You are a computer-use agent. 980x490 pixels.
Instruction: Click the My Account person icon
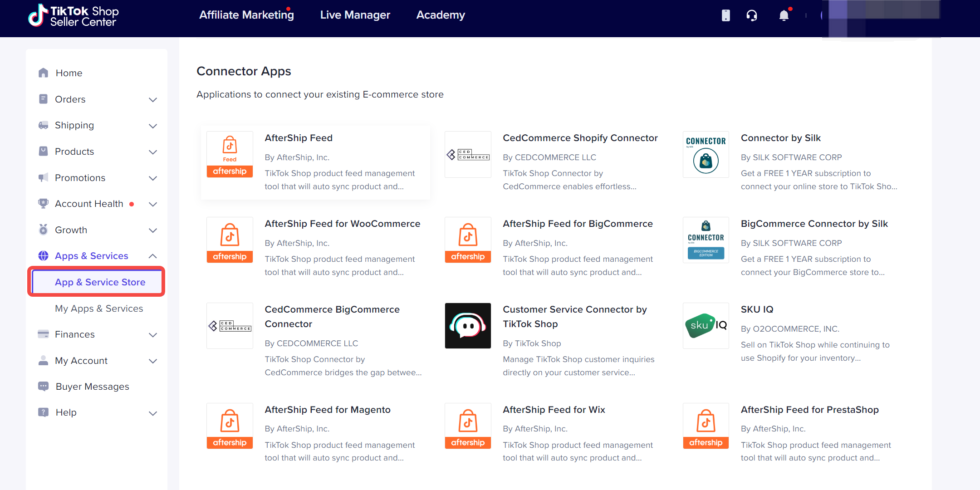(43, 361)
